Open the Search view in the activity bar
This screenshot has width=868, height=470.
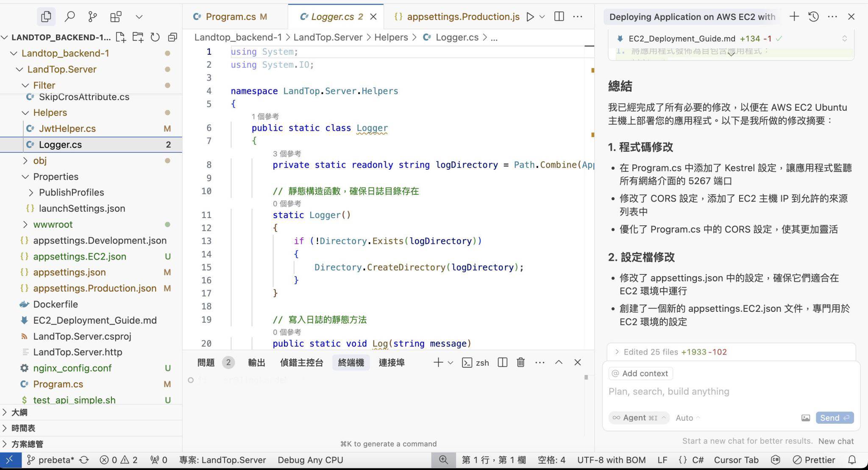[x=70, y=17]
